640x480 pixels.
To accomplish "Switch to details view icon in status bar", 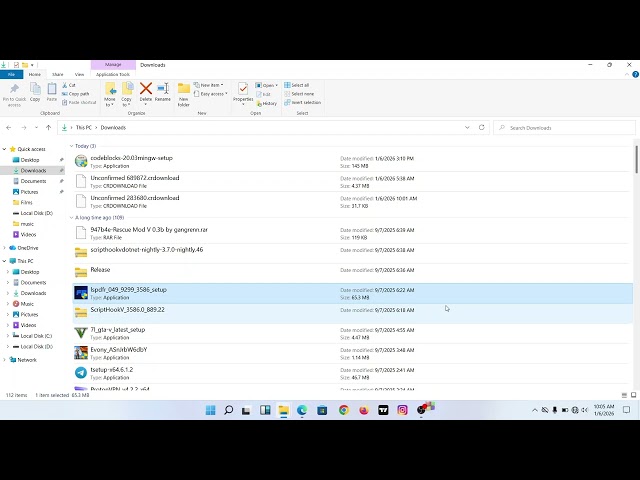I will point(624,395).
